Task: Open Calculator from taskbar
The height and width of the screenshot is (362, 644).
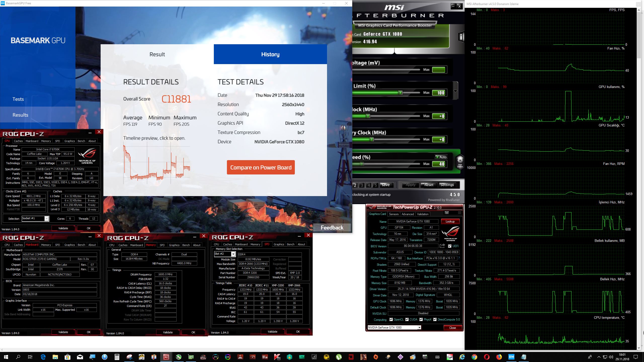Action: pos(117,357)
